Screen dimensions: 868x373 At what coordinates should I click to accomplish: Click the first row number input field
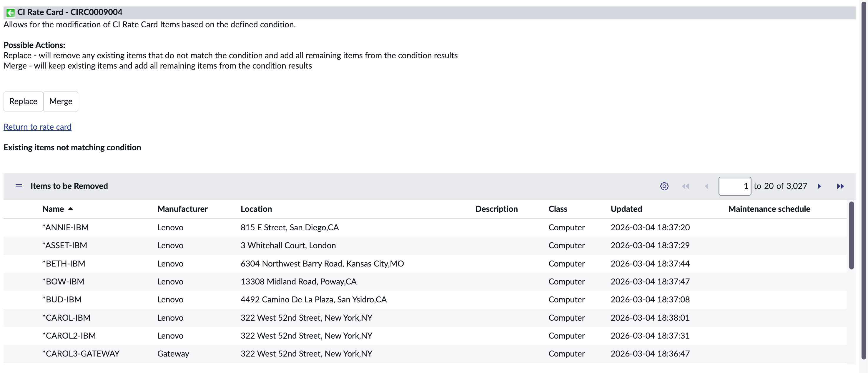[x=735, y=186]
